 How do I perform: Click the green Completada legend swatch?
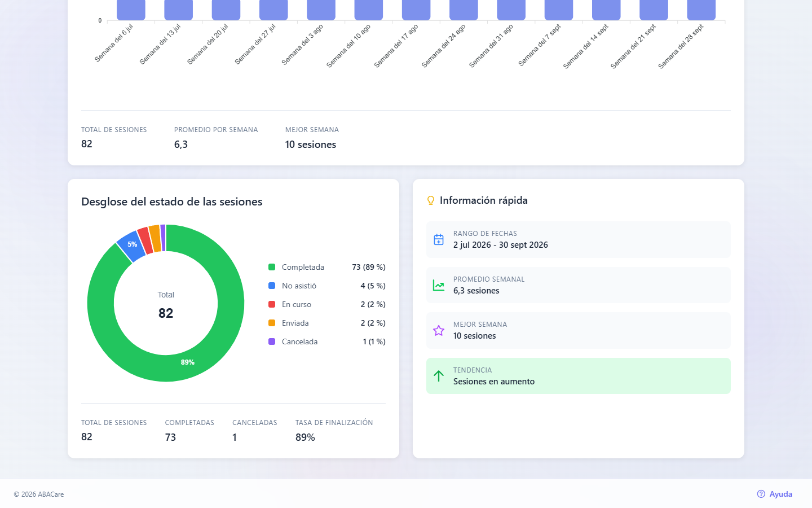pos(272,267)
